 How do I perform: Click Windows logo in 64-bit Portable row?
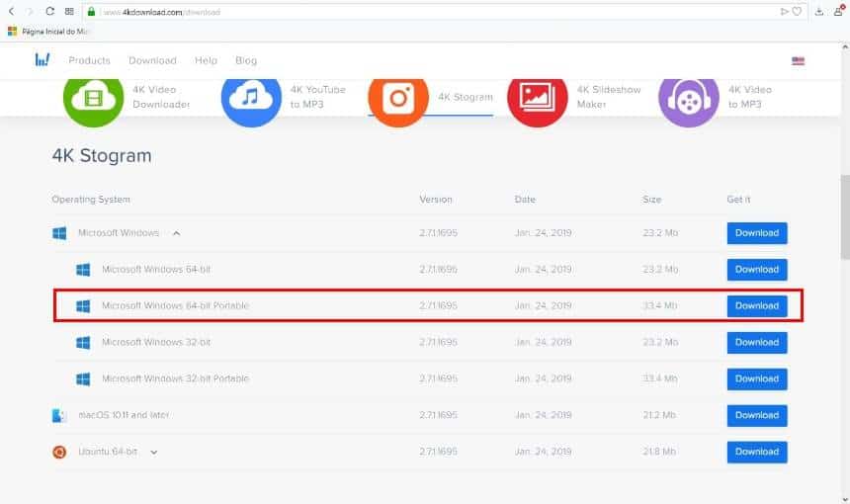click(x=83, y=306)
